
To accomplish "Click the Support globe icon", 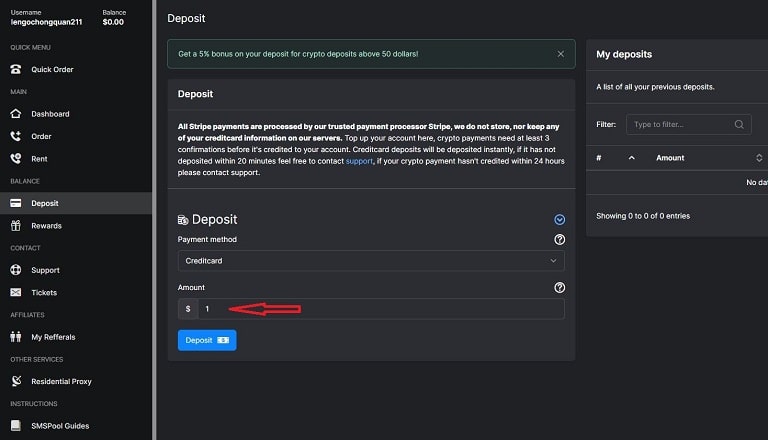I will click(15, 270).
